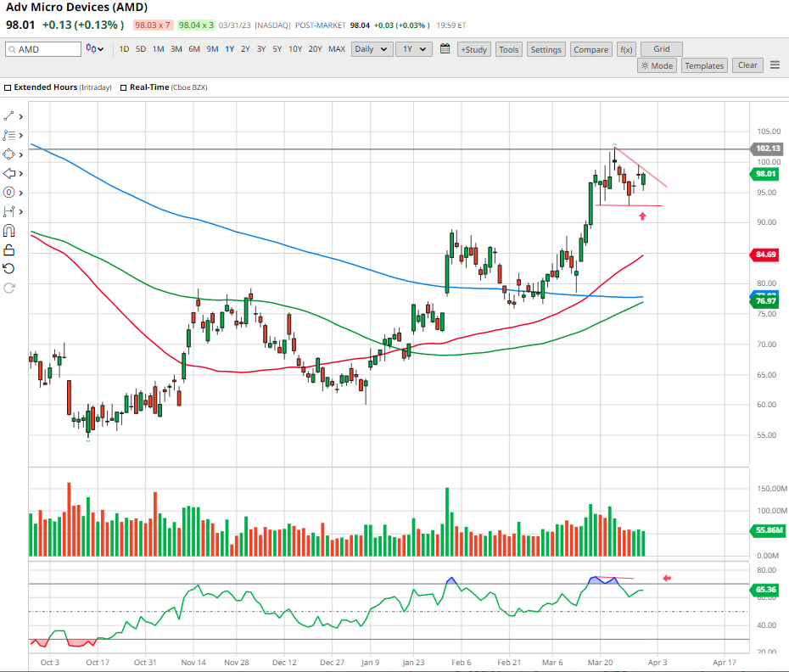
Task: Open the candlestick chart type selector
Action: click(x=95, y=49)
